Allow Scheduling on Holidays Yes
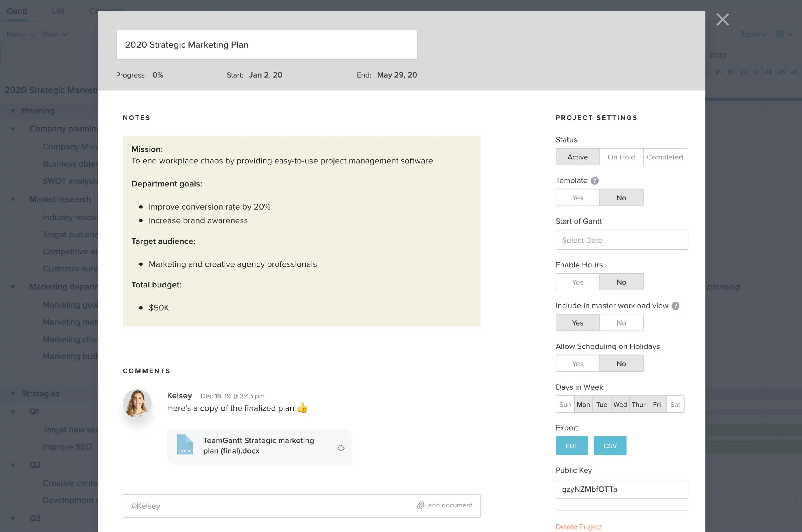The image size is (802, 532). [577, 364]
